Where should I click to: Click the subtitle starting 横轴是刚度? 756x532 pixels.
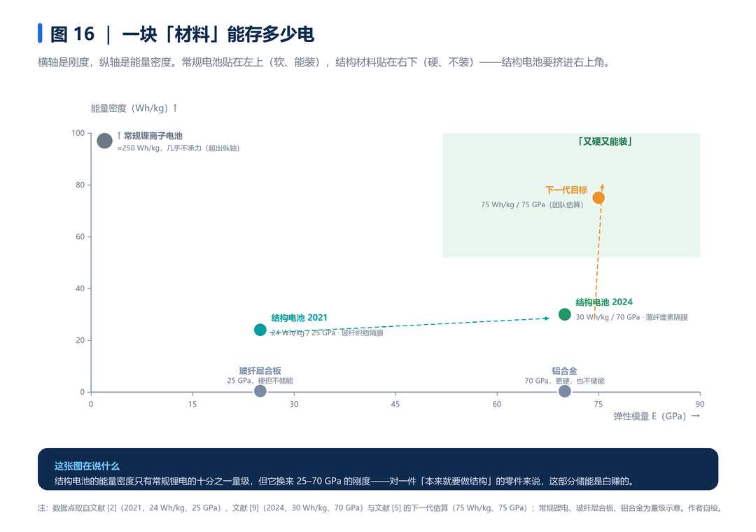(325, 62)
